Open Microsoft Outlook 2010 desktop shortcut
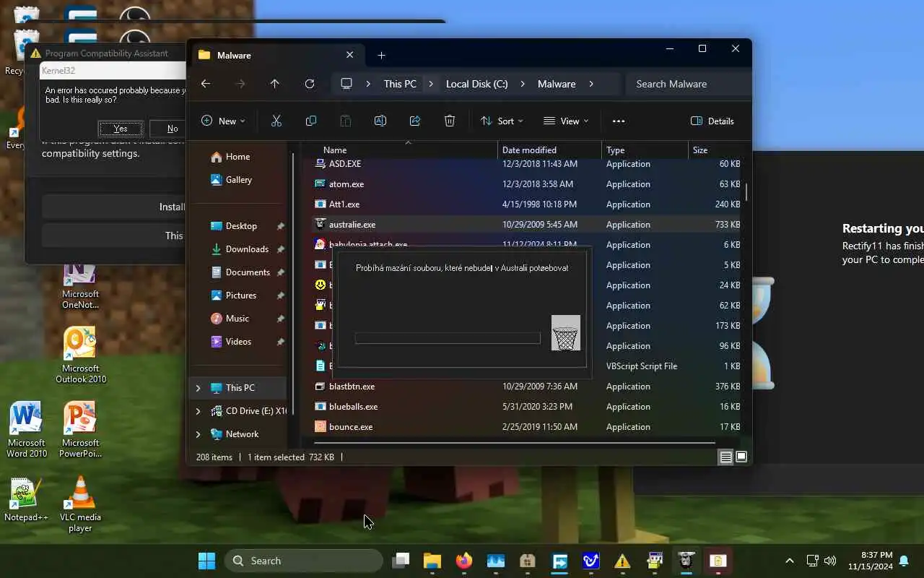Image resolution: width=924 pixels, height=578 pixels. (x=80, y=355)
